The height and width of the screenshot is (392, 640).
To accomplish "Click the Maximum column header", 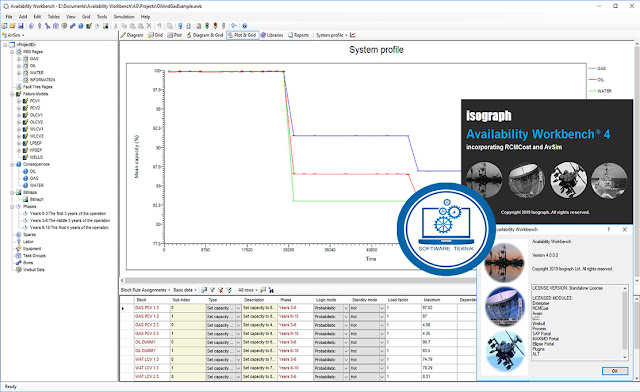I will tap(439, 300).
